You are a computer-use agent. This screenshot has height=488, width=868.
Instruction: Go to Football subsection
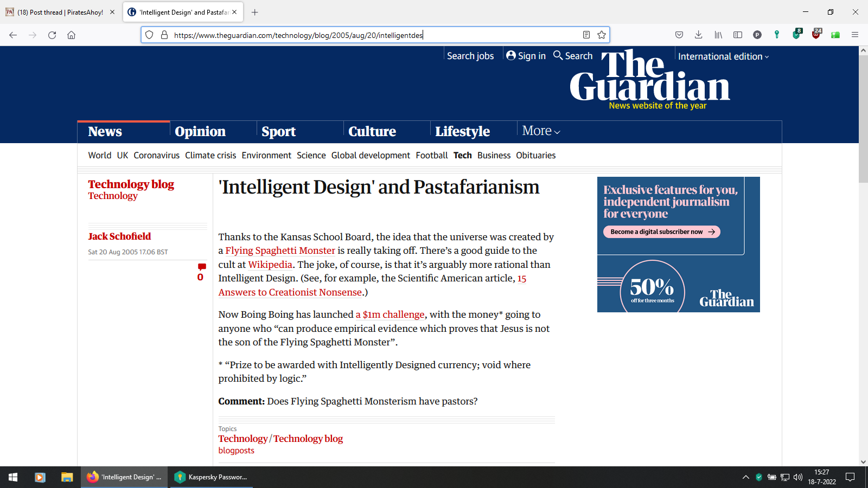[432, 155]
